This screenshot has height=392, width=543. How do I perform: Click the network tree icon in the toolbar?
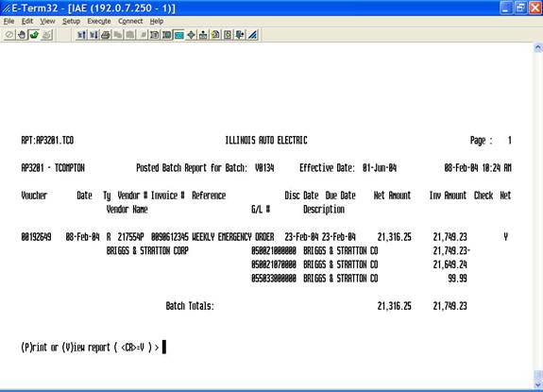coord(203,35)
